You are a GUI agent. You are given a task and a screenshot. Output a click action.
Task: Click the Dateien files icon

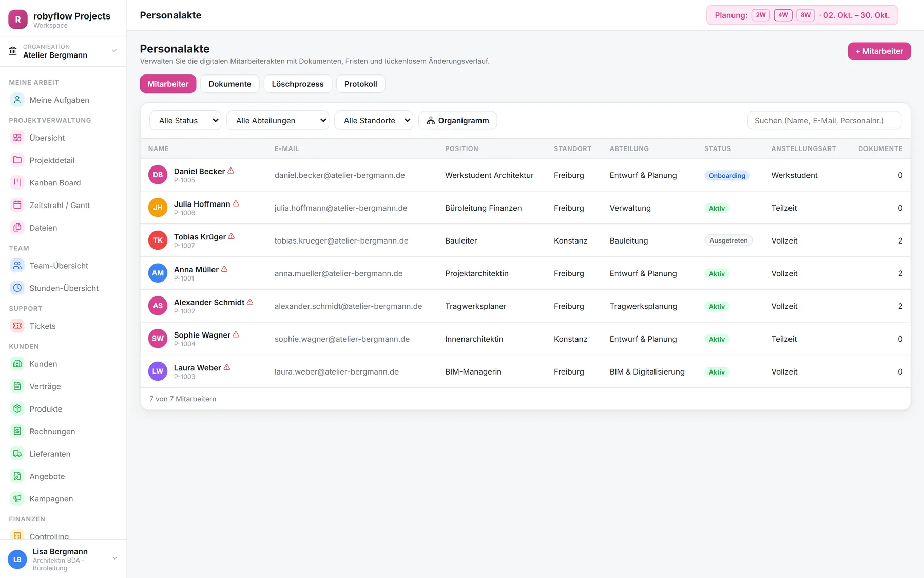[17, 228]
